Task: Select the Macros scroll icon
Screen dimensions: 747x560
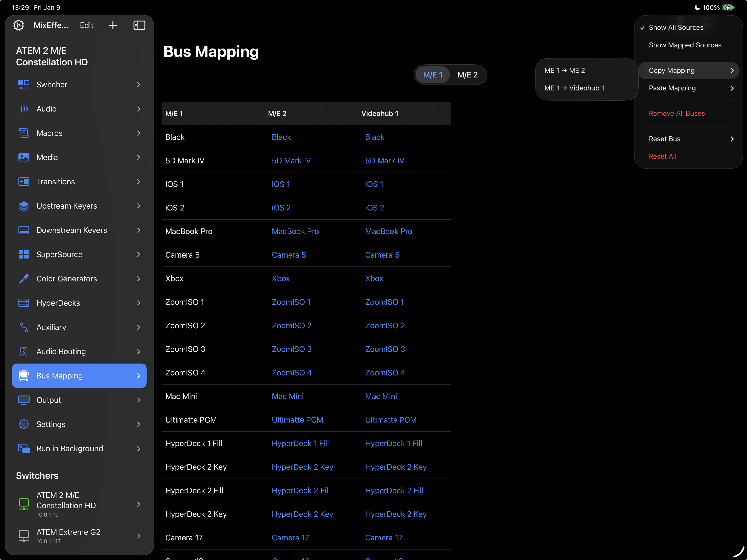Action: [24, 133]
